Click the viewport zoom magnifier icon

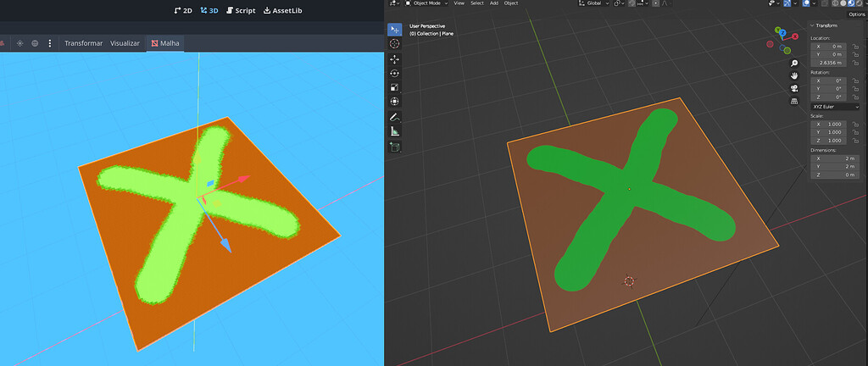[794, 63]
